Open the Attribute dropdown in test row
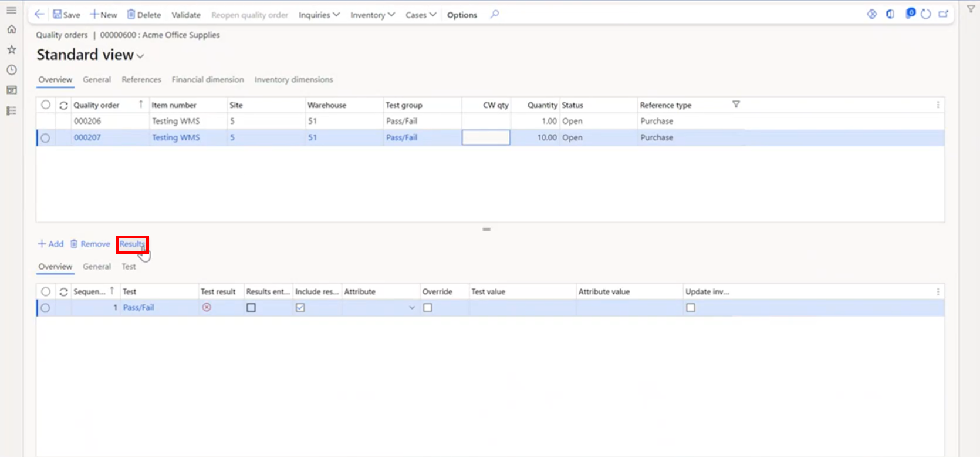 click(411, 308)
